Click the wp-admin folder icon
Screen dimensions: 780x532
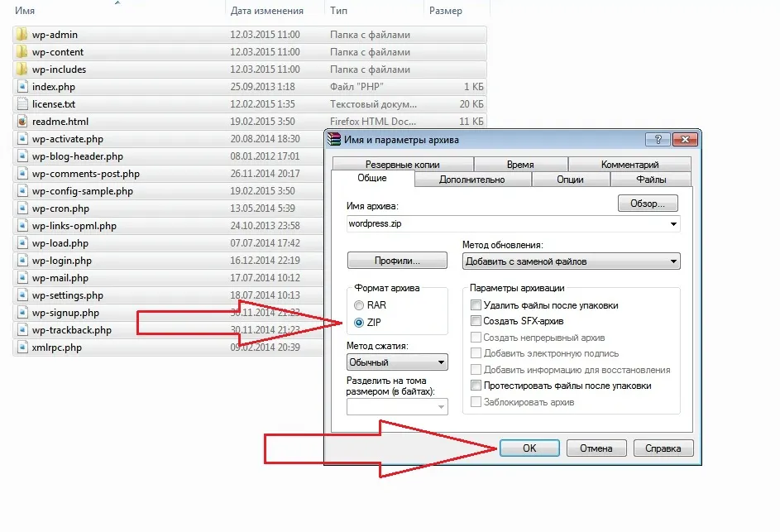(22, 35)
